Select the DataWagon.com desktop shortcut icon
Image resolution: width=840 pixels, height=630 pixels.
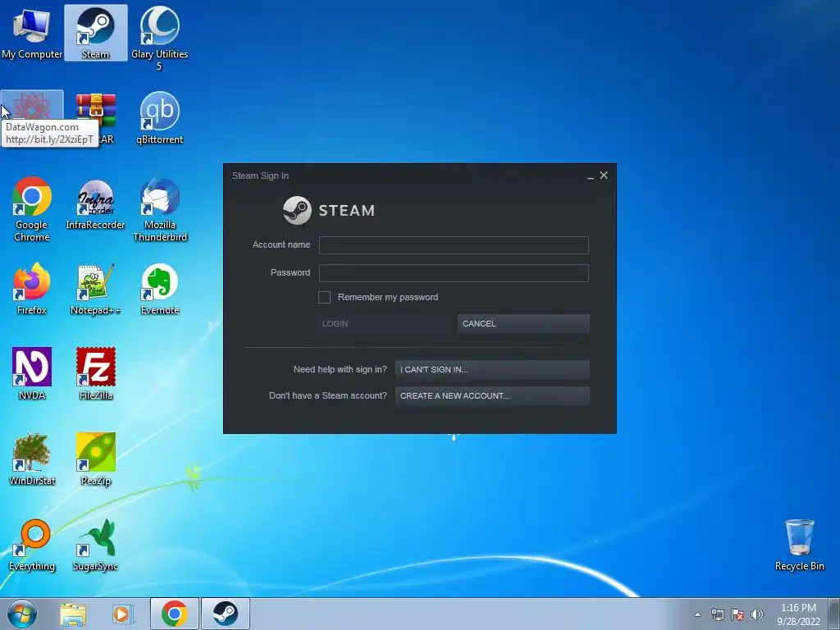32,106
